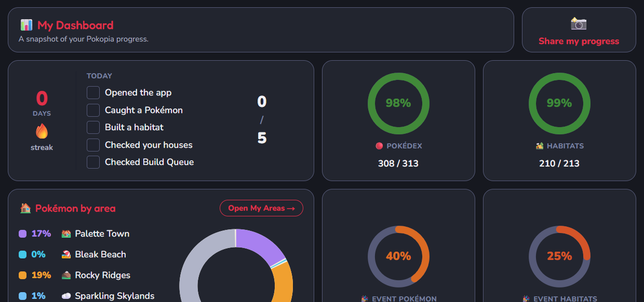Mark Built a habitat as done
The image size is (644, 302).
93,127
